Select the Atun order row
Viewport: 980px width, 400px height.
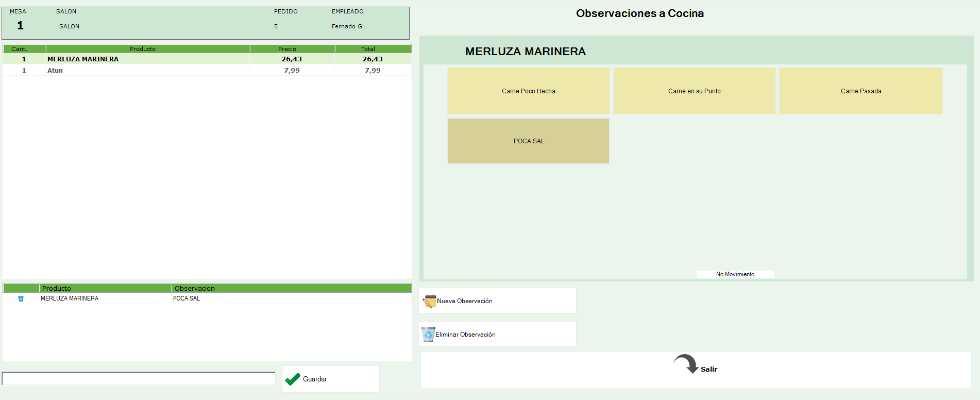coord(55,71)
